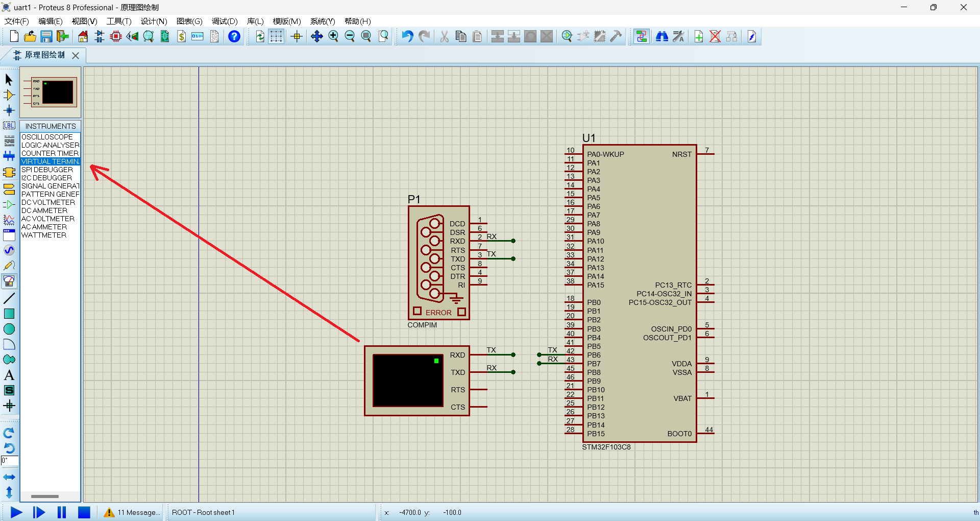This screenshot has width=980, height=521.
Task: Select the Virtual Instruments Mode tool
Action: click(9, 281)
